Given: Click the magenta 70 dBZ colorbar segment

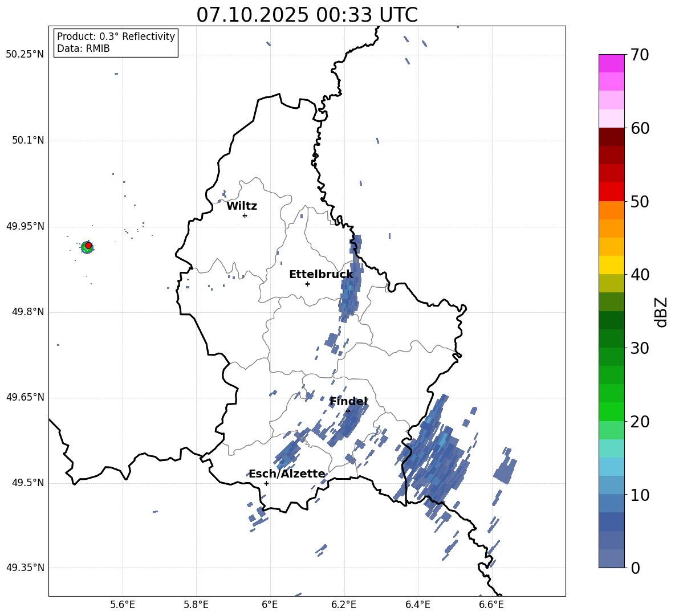Looking at the screenshot, I should tap(611, 63).
